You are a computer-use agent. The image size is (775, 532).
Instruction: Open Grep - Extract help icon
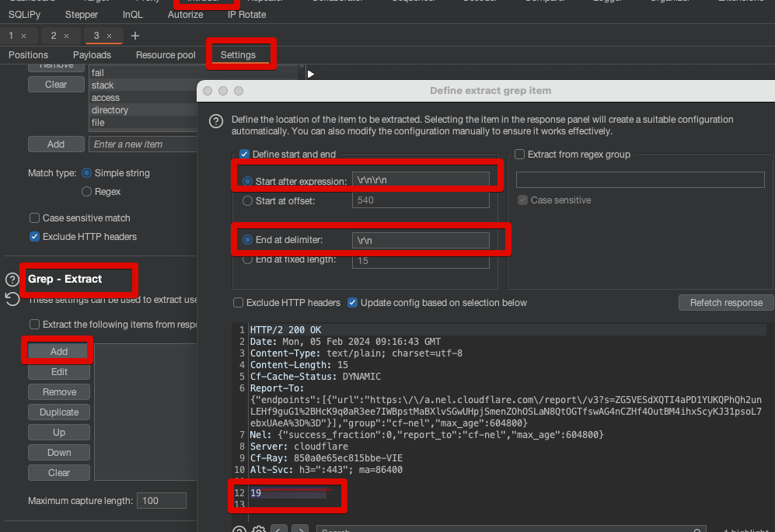click(12, 280)
